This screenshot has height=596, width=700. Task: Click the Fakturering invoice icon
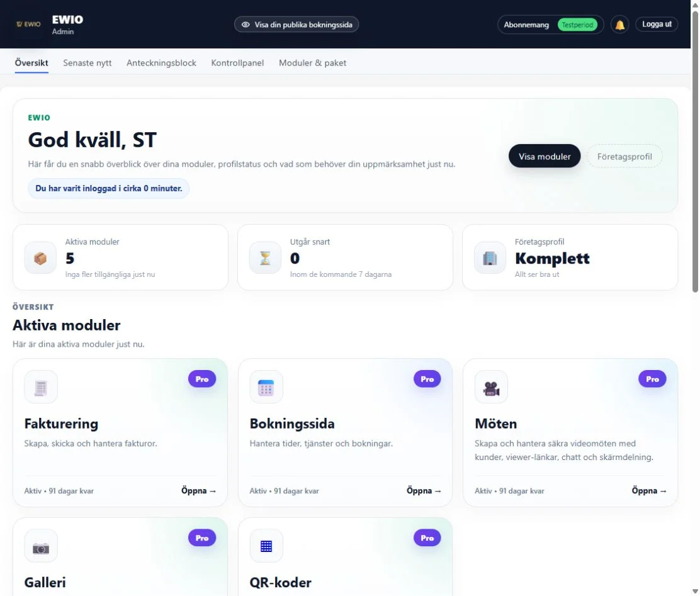(x=41, y=386)
